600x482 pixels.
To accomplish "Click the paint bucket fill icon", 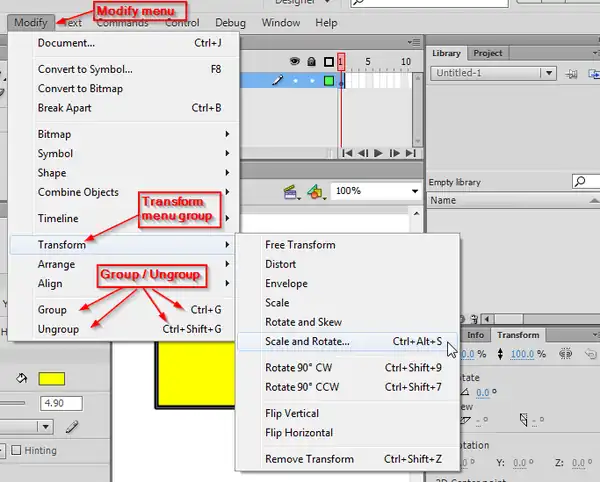I will [x=21, y=378].
